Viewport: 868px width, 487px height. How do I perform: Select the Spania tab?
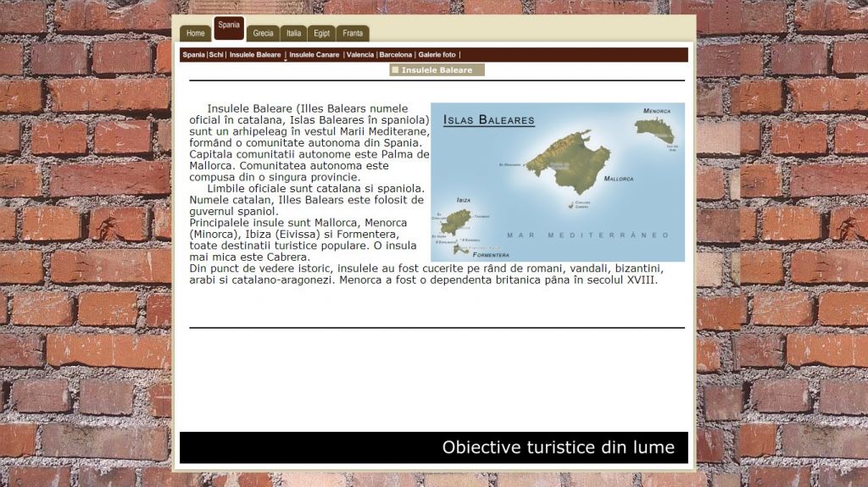point(229,26)
